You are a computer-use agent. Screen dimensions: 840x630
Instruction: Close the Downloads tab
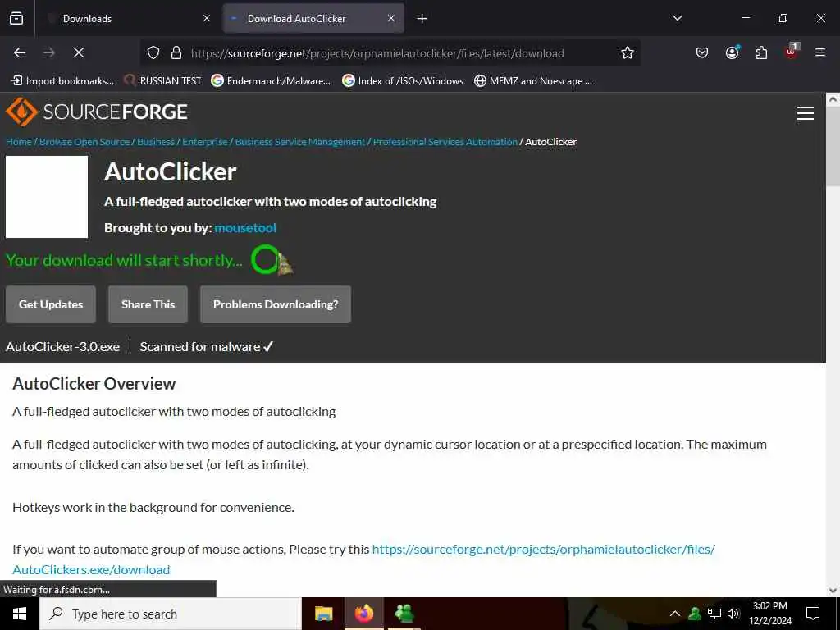[x=207, y=18]
